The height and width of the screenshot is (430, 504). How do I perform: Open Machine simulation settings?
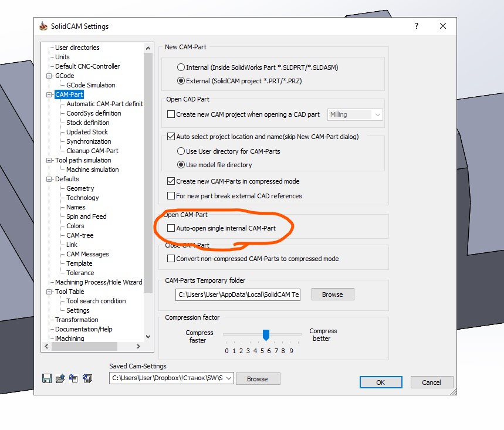tap(93, 170)
